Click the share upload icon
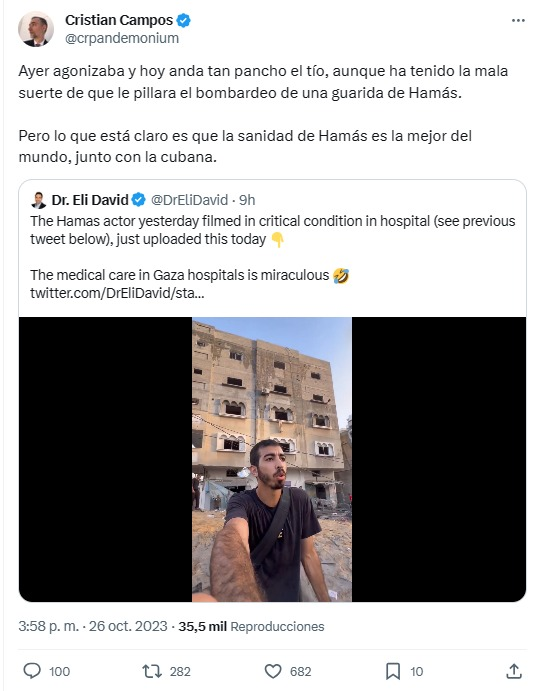 (514, 671)
